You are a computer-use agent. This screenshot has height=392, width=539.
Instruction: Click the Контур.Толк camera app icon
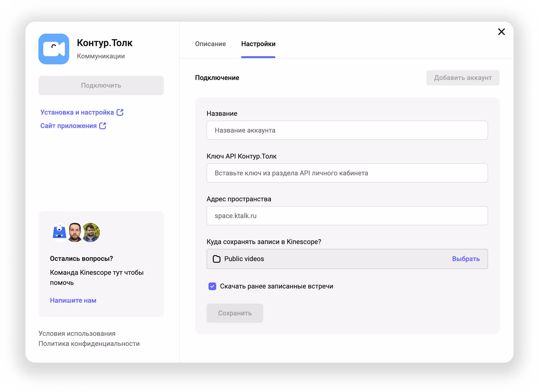pyautogui.click(x=54, y=49)
